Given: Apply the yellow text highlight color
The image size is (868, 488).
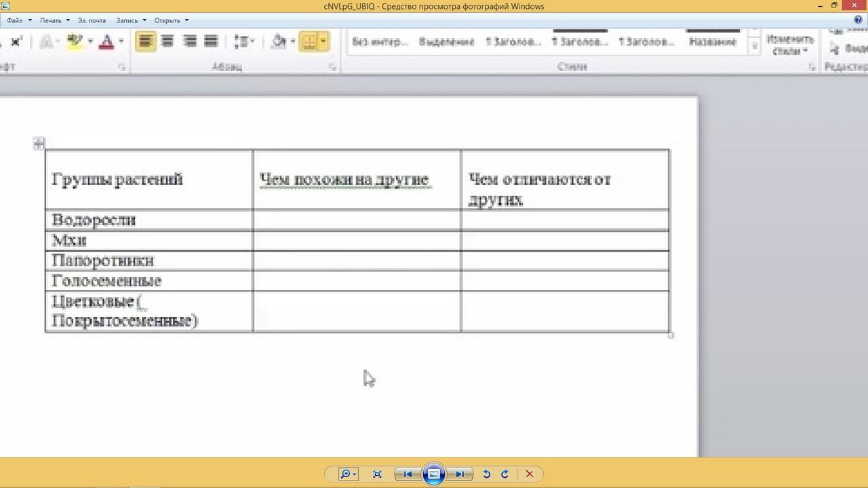Looking at the screenshot, I should [75, 41].
